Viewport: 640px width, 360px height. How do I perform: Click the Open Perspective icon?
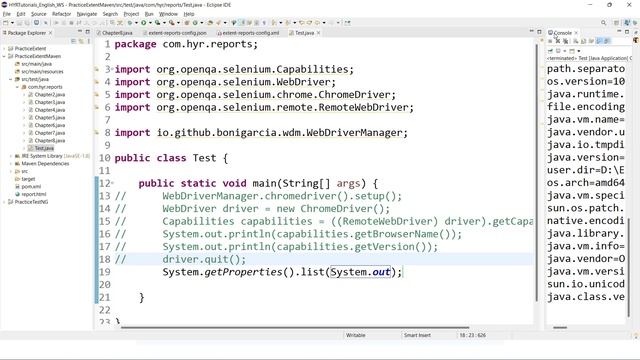[x=616, y=23]
